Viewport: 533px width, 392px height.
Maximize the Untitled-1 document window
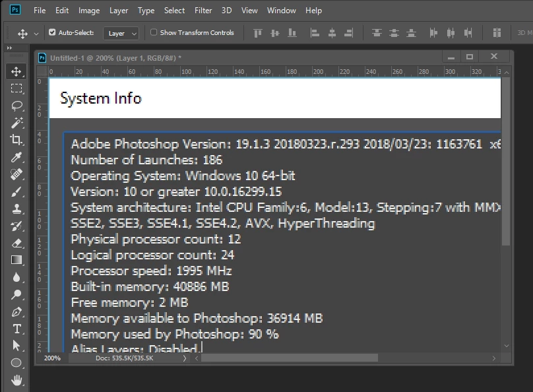click(x=470, y=57)
